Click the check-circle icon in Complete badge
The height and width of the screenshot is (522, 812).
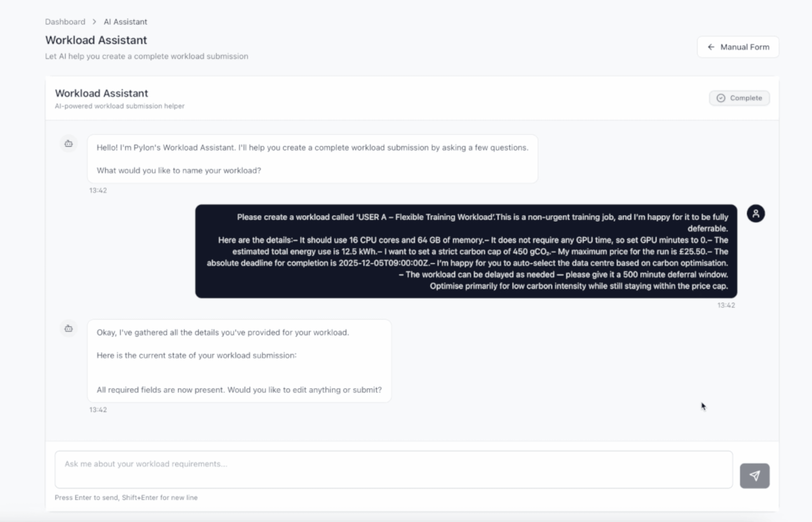point(721,98)
